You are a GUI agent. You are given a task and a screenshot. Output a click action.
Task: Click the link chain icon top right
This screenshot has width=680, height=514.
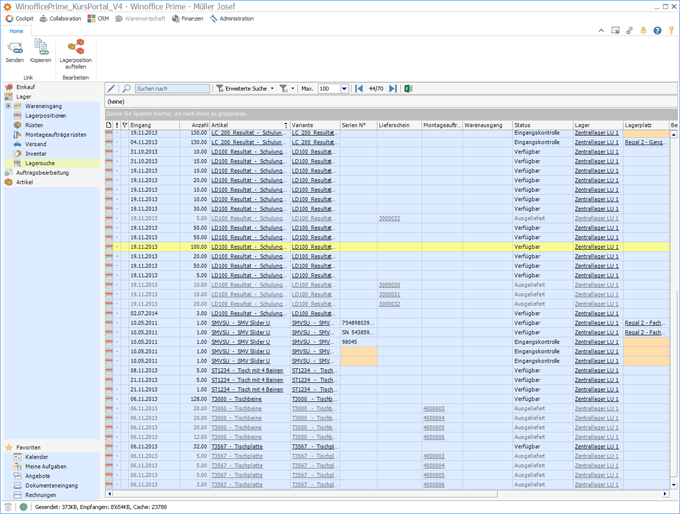[629, 30]
